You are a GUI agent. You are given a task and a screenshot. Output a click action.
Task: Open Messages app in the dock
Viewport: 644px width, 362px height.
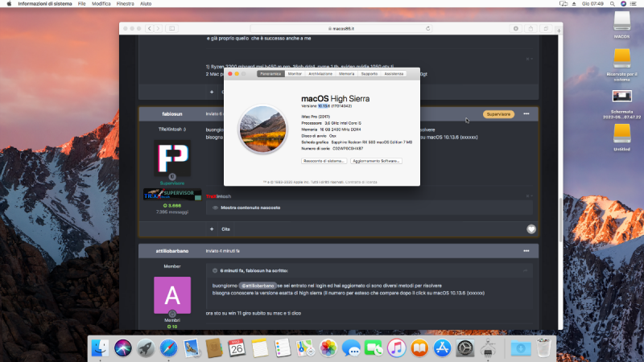click(351, 348)
